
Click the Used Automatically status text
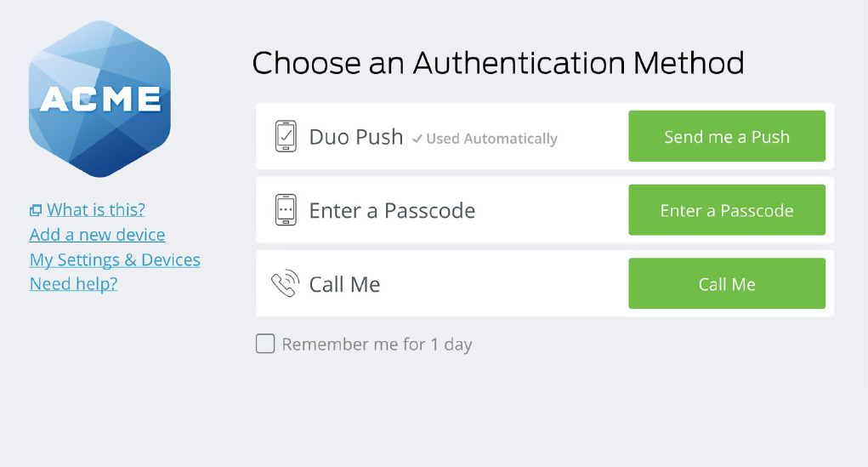pyautogui.click(x=491, y=139)
